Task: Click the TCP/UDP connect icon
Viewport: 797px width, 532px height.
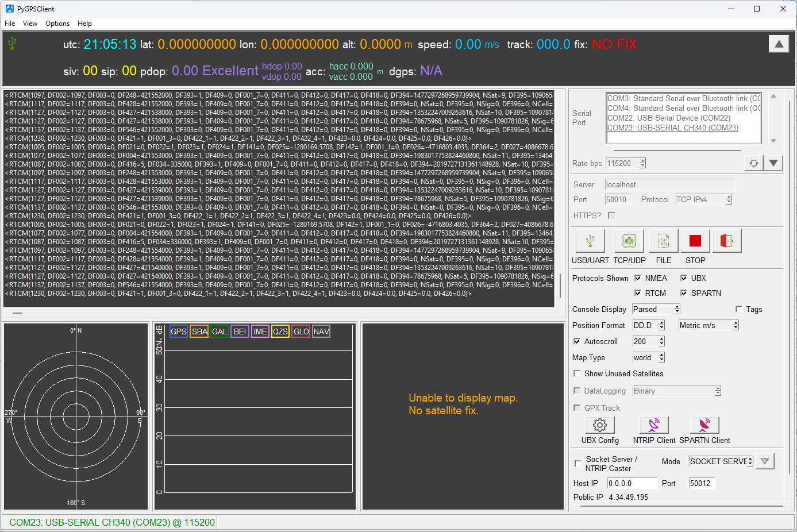Action: point(629,241)
